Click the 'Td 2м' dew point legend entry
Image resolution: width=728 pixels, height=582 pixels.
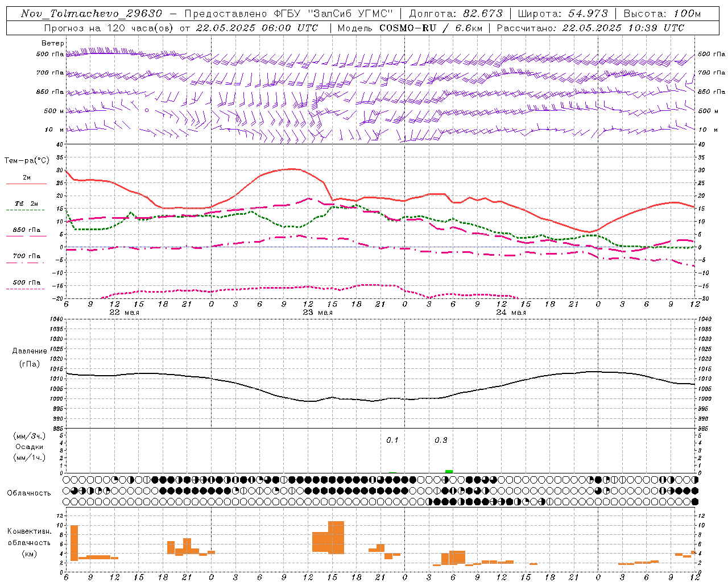click(x=27, y=203)
